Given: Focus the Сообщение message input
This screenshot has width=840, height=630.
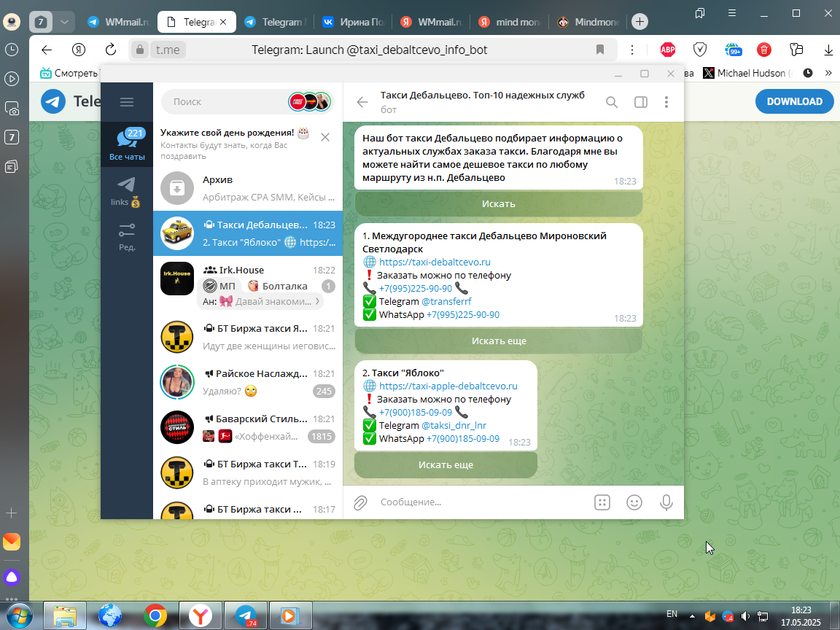Looking at the screenshot, I should 482,502.
